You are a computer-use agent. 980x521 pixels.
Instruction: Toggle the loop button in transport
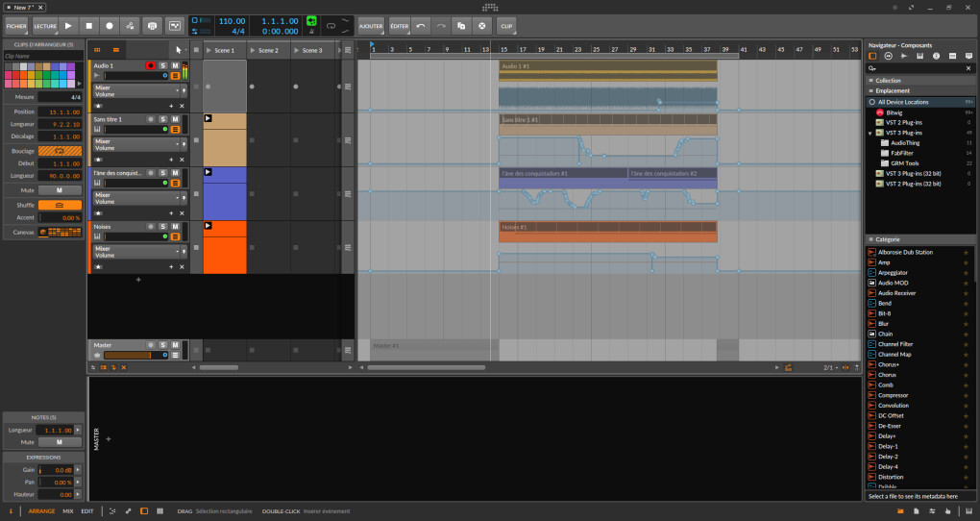coord(331,26)
